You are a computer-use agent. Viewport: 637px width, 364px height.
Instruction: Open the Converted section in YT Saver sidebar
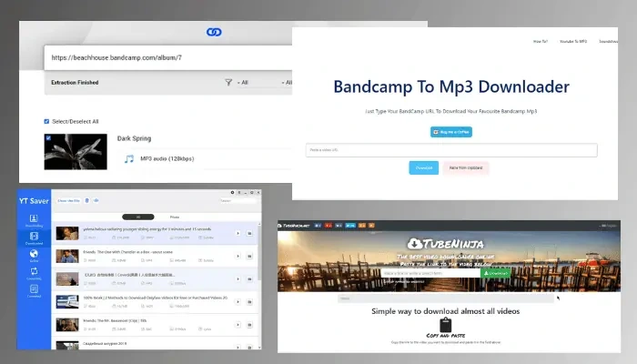pos(35,291)
